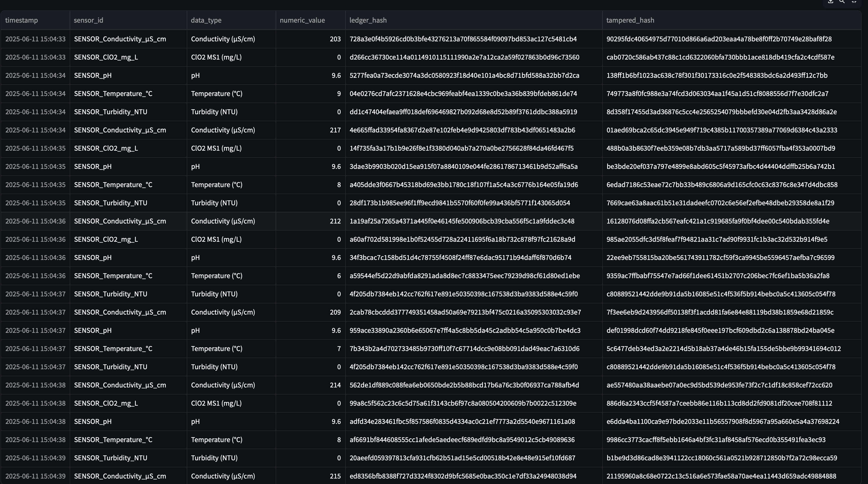Screen dimensions: 868x484
Task: Sort by the tampered_hash column header
Action: [x=732, y=20]
